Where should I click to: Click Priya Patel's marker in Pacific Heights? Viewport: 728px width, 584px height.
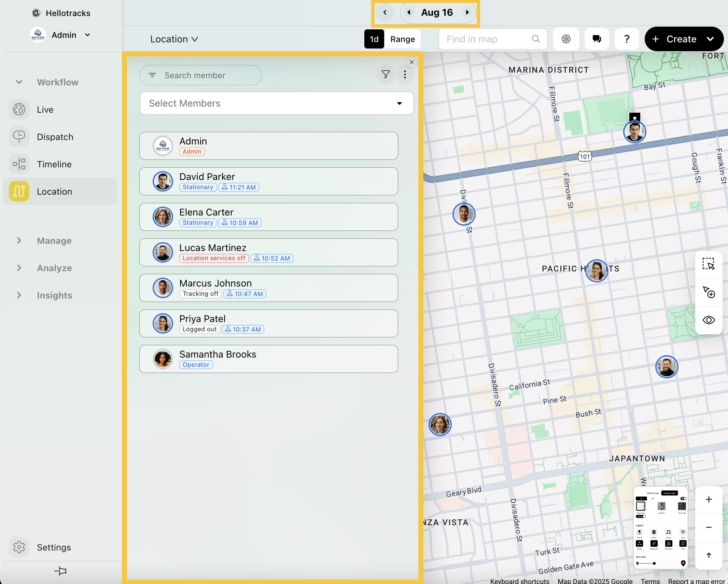[x=597, y=271]
